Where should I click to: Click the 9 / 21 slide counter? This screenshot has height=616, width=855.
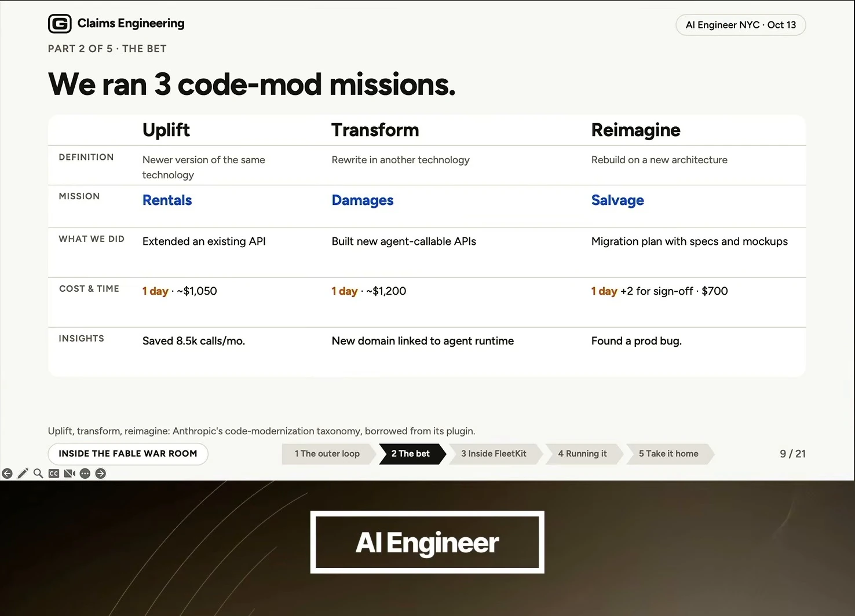[792, 454]
